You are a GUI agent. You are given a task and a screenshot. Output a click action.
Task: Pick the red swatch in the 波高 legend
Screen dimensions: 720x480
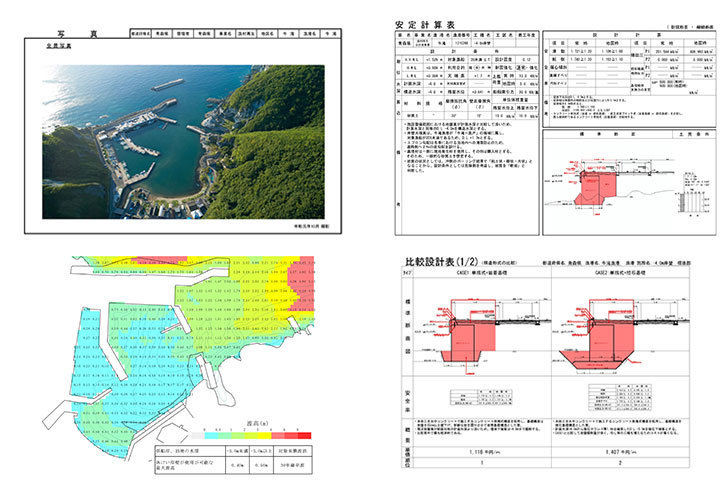point(303,436)
